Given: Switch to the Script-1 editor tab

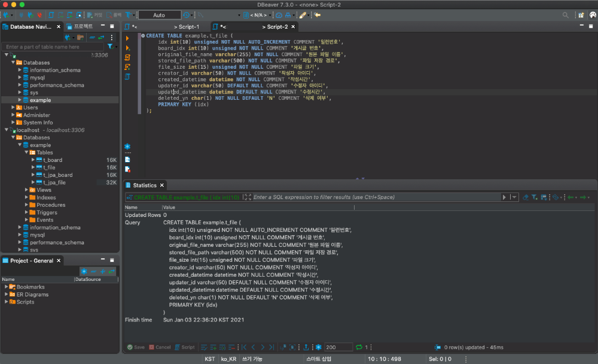Looking at the screenshot, I should pos(166,27).
